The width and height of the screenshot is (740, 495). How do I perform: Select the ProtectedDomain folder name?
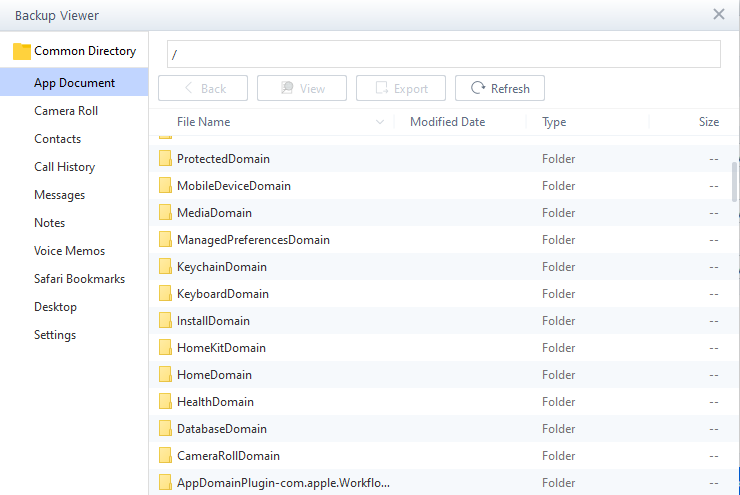[223, 159]
